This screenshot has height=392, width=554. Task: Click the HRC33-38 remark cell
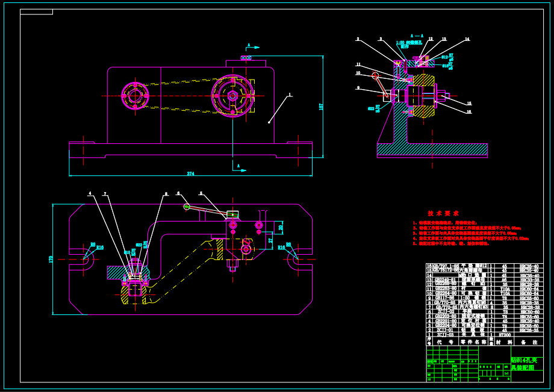point(530,279)
